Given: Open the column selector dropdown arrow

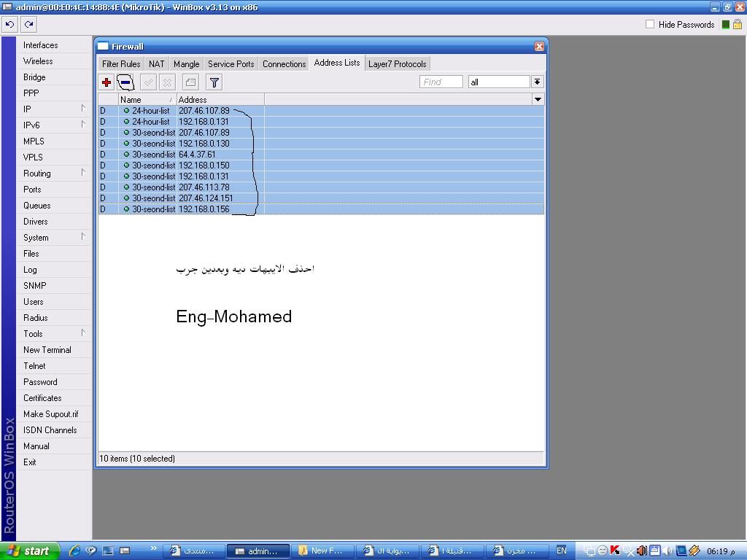Looking at the screenshot, I should click(x=538, y=99).
